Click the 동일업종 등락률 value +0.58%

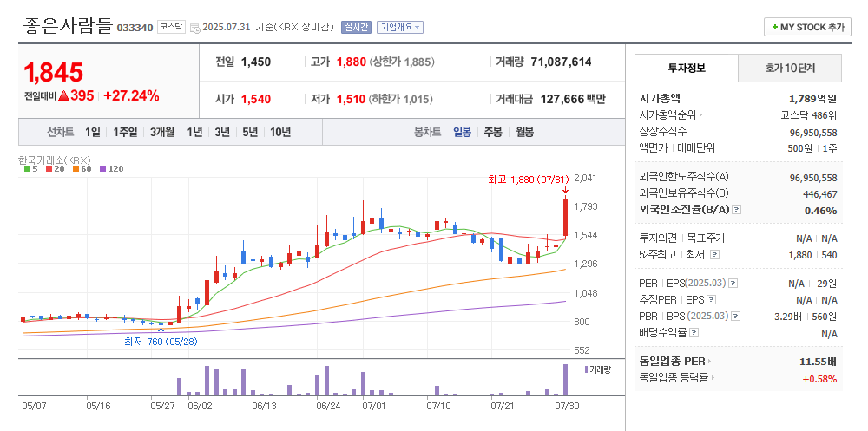820,378
